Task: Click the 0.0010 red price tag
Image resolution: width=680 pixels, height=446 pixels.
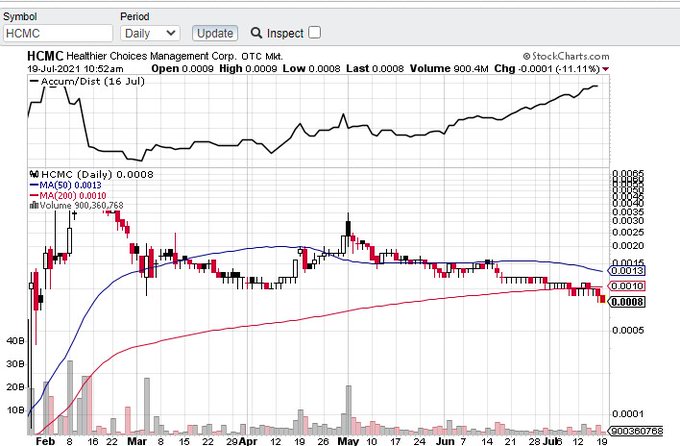Action: [x=627, y=286]
